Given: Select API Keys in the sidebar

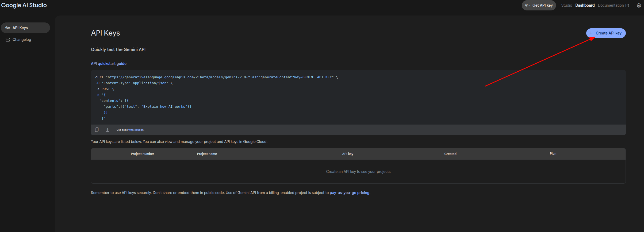Looking at the screenshot, I should pos(25,28).
